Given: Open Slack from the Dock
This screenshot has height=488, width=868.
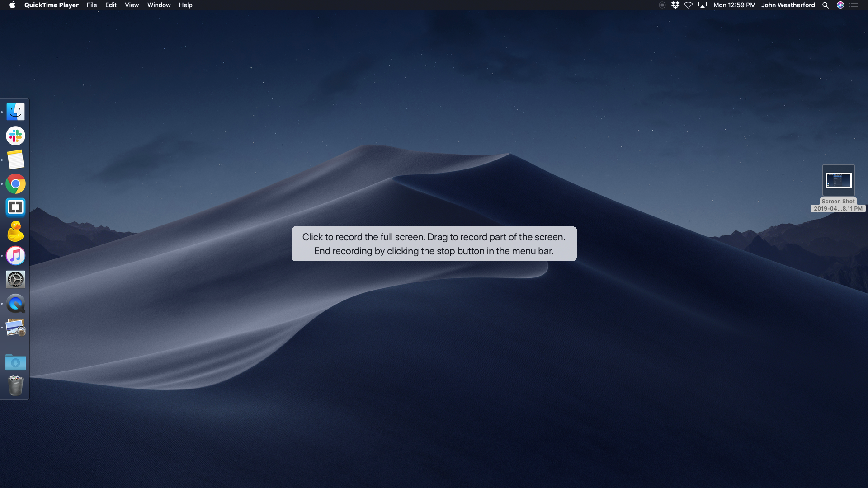Looking at the screenshot, I should click(x=15, y=136).
